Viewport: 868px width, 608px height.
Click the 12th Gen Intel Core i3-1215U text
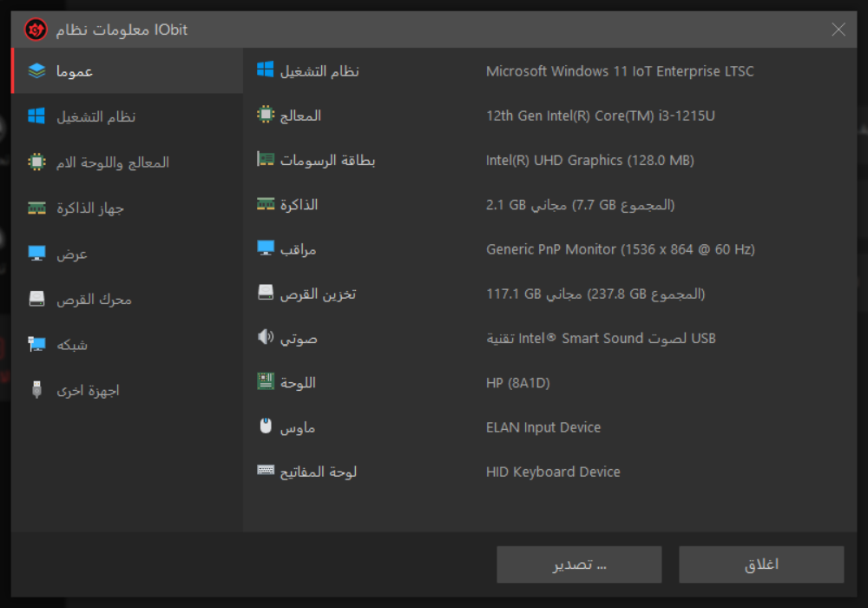point(601,116)
